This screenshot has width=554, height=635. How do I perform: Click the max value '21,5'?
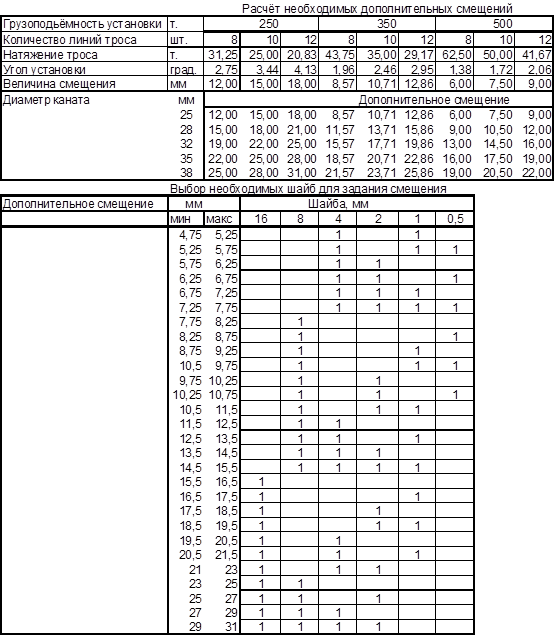click(226, 554)
